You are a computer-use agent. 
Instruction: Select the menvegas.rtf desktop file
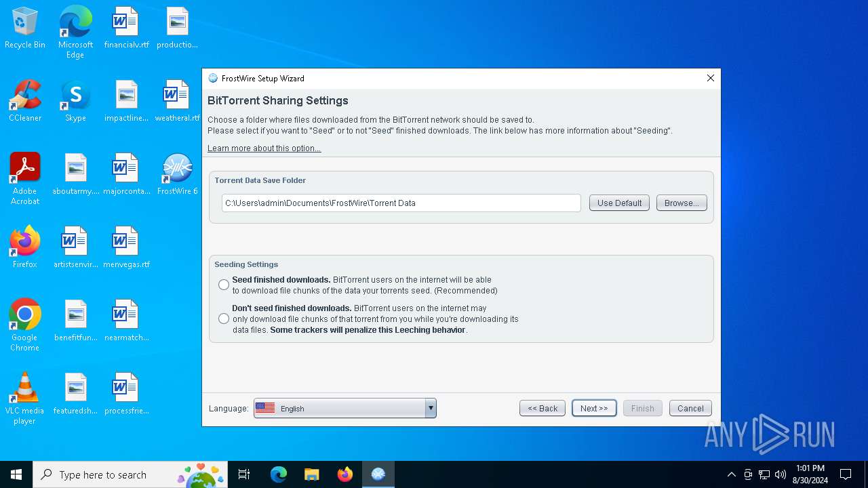tap(126, 248)
